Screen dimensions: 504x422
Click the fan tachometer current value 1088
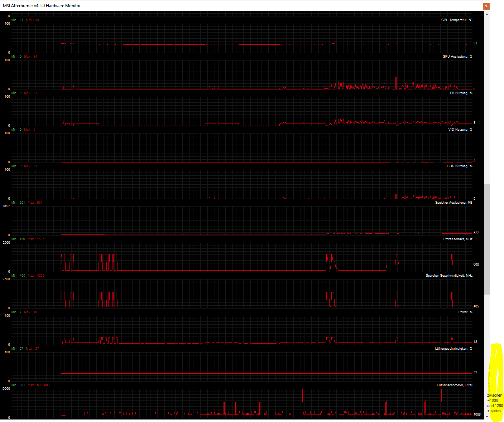coord(477,414)
